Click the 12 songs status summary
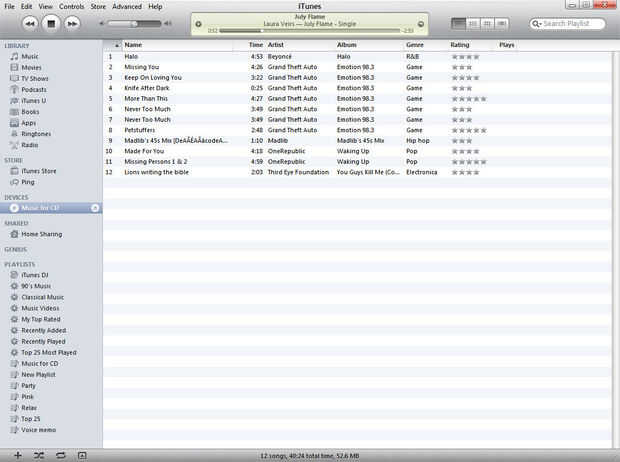The width and height of the screenshot is (620, 462). tap(309, 456)
